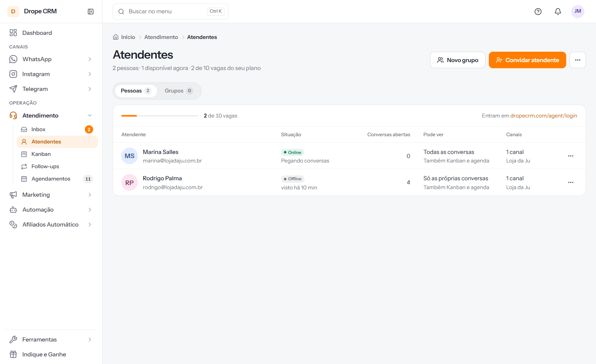Select the Rodrigo Palma name
This screenshot has height=364, width=596.
[x=162, y=178]
